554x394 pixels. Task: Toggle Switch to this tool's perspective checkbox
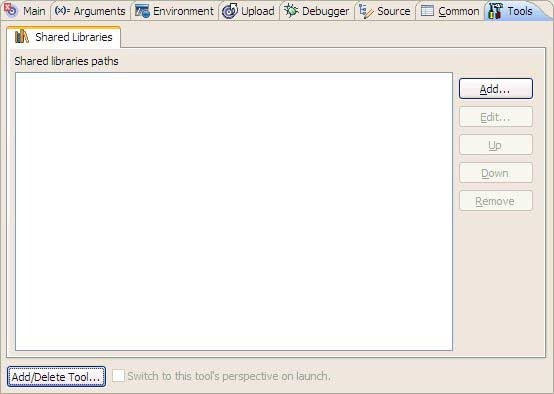click(118, 376)
